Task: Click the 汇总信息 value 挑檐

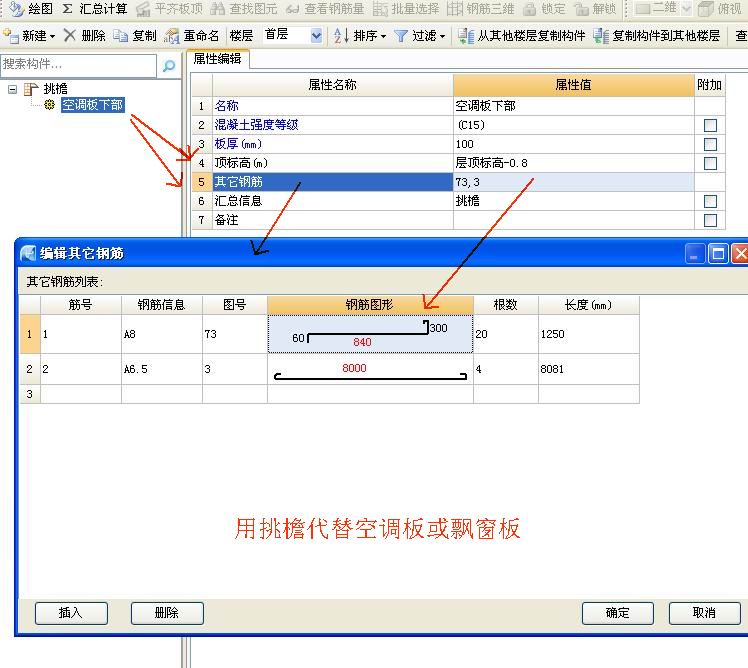Action: [x=573, y=201]
